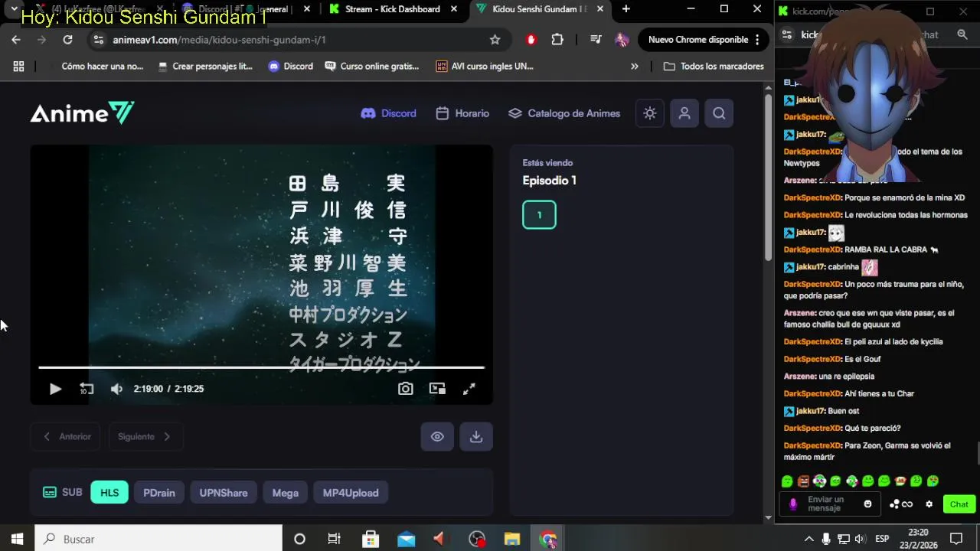
Task: Open the Windows notification center
Action: tap(956, 539)
